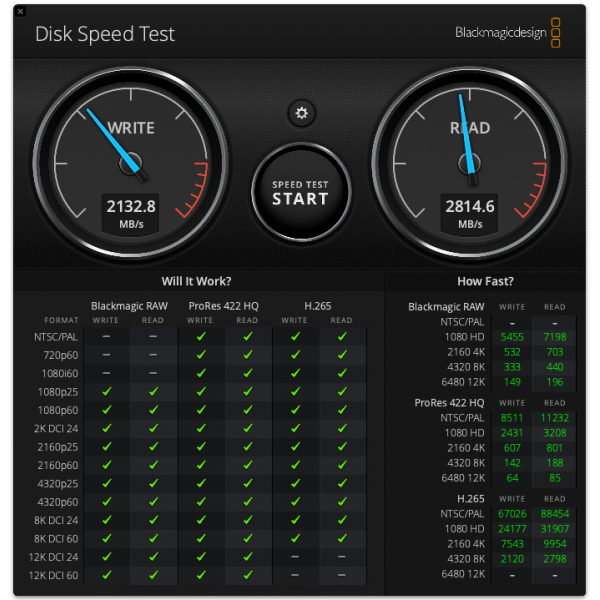Click the READ gauge dial
This screenshot has height=600, width=600.
pyautogui.click(x=470, y=163)
